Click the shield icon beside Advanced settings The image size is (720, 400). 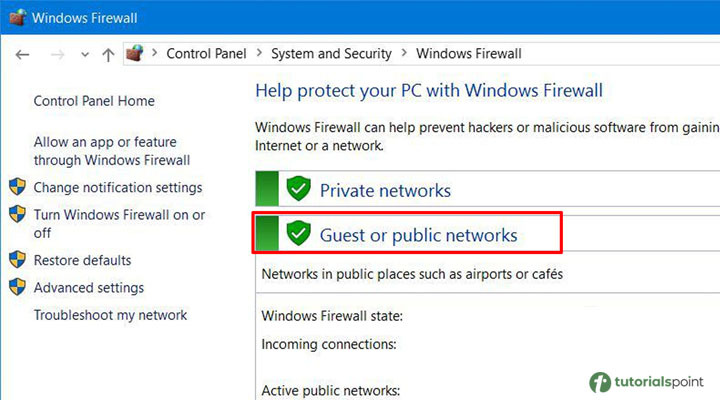18,288
